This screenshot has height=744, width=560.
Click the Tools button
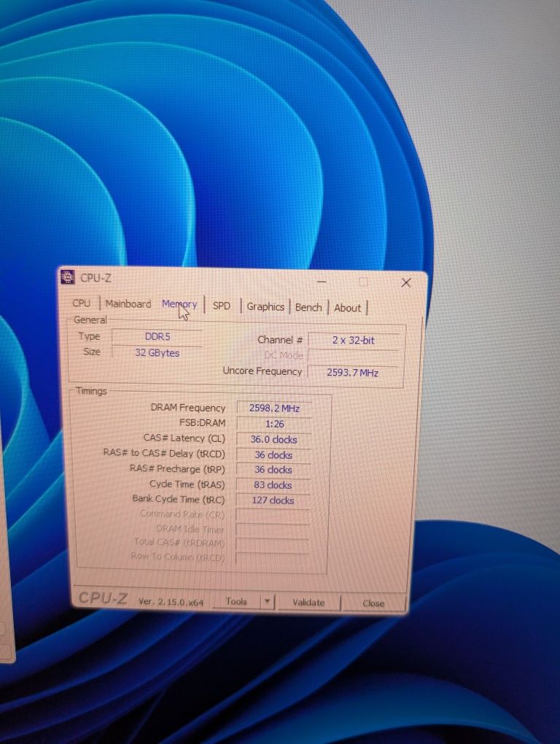[236, 601]
